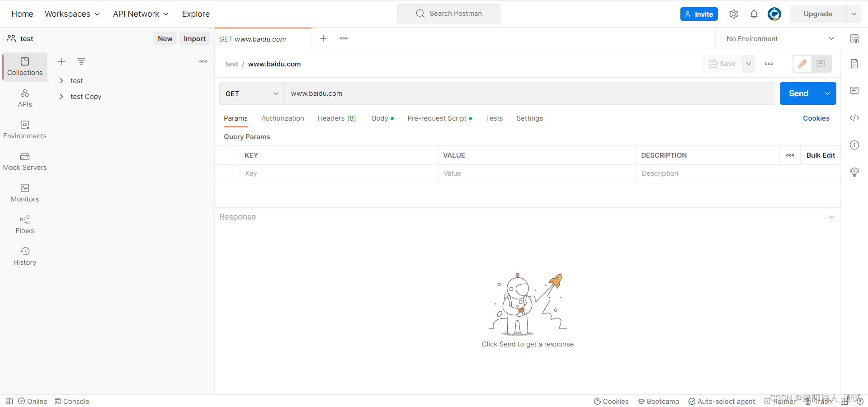Open the History sidebar panel

[25, 257]
